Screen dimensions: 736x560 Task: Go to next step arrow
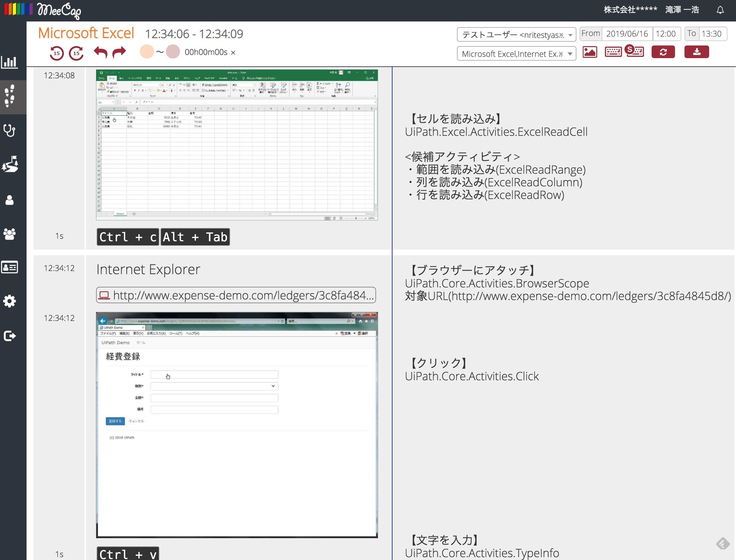(x=119, y=52)
